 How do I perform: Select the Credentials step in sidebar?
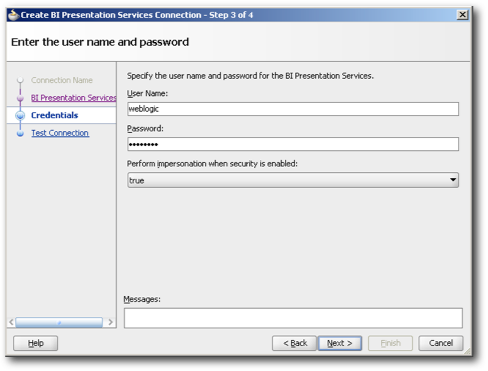pyautogui.click(x=55, y=115)
